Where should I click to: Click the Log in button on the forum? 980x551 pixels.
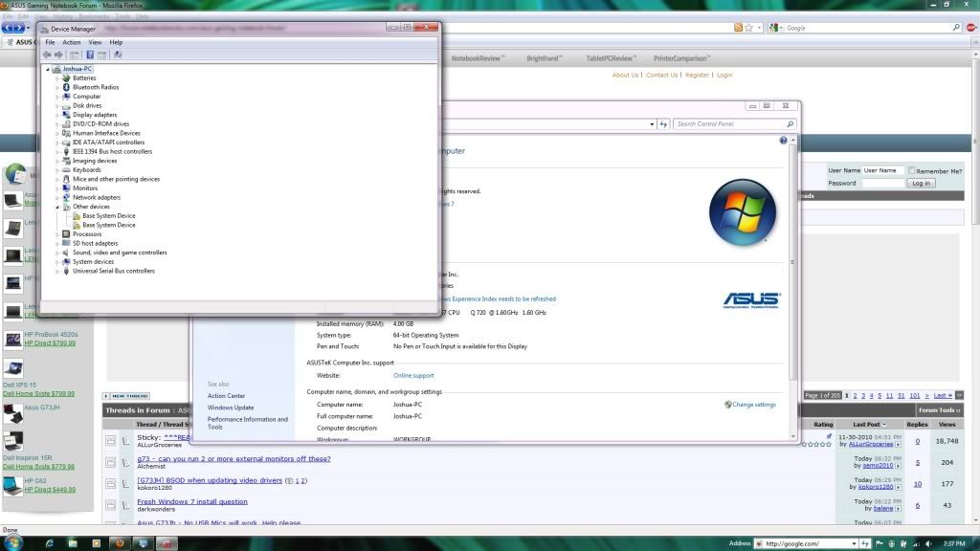[921, 183]
